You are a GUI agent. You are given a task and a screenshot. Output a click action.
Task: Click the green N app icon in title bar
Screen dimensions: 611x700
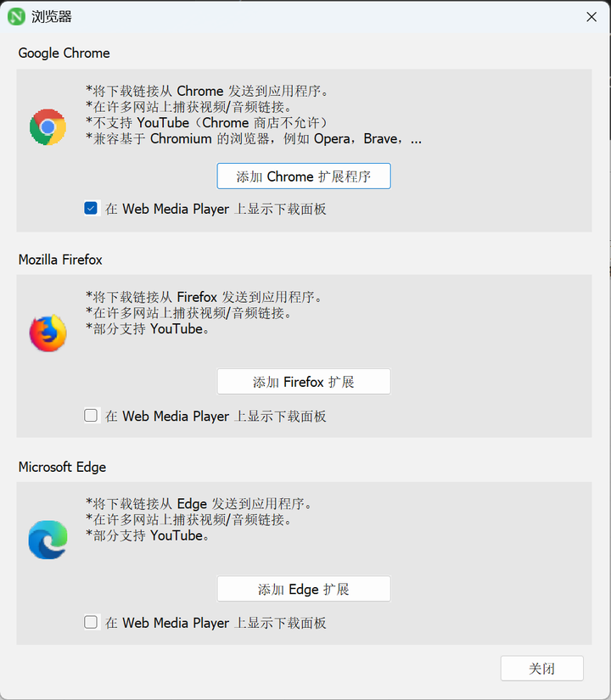pyautogui.click(x=16, y=17)
